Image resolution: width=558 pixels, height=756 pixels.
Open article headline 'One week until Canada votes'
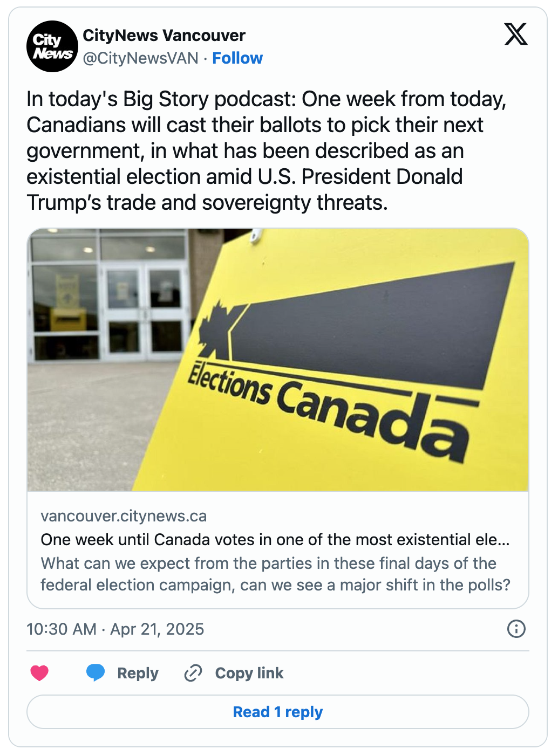click(x=275, y=540)
